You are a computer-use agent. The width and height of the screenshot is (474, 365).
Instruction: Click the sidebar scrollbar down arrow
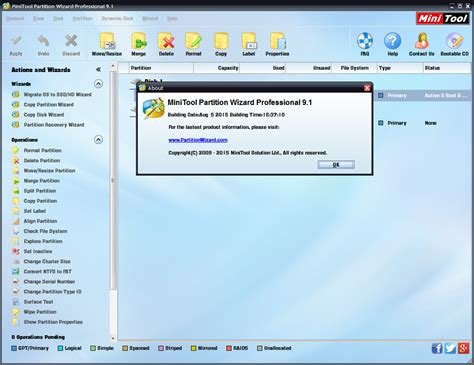pos(113,338)
